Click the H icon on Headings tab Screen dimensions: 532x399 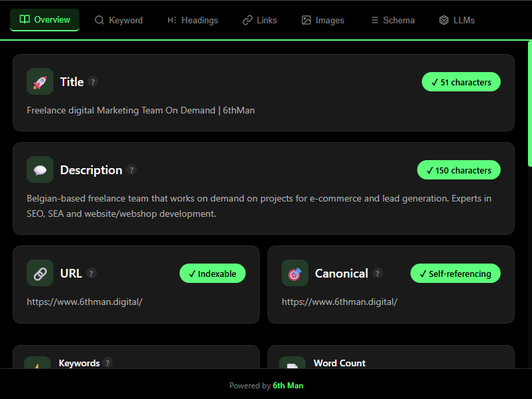(x=172, y=20)
